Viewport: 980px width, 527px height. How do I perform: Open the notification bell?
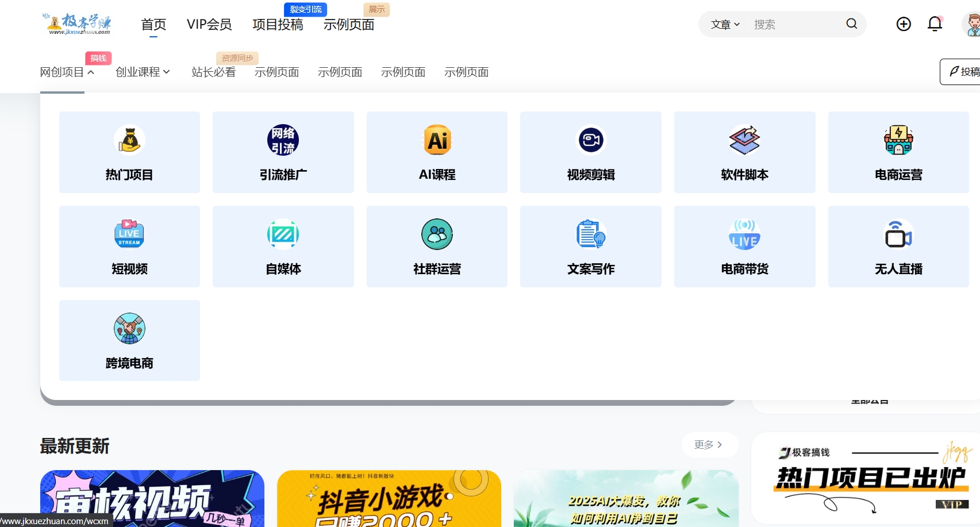[935, 24]
